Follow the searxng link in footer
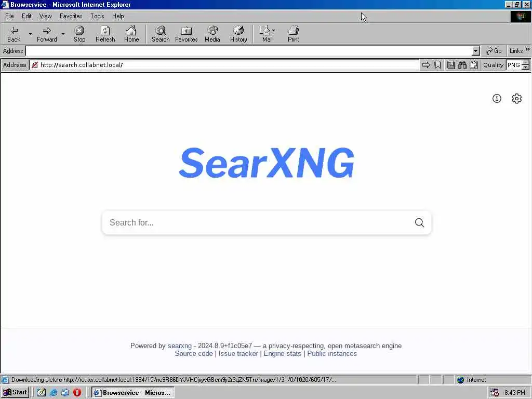Image resolution: width=532 pixels, height=399 pixels. 179,345
